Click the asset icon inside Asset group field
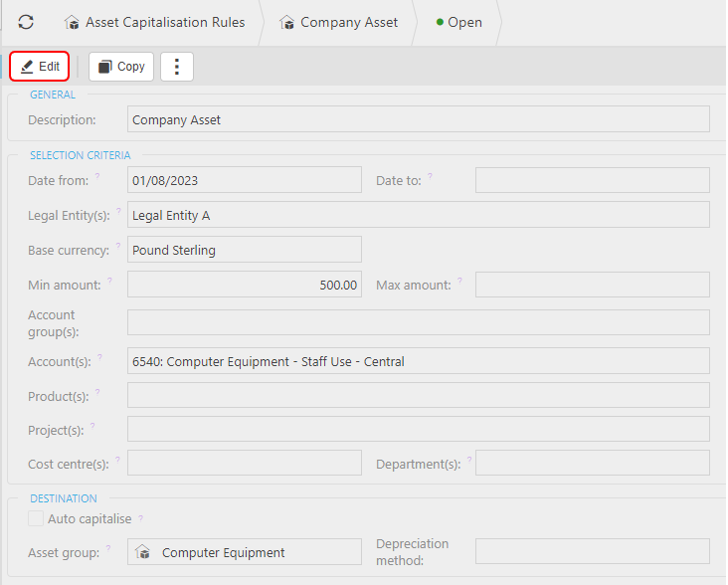 click(143, 551)
